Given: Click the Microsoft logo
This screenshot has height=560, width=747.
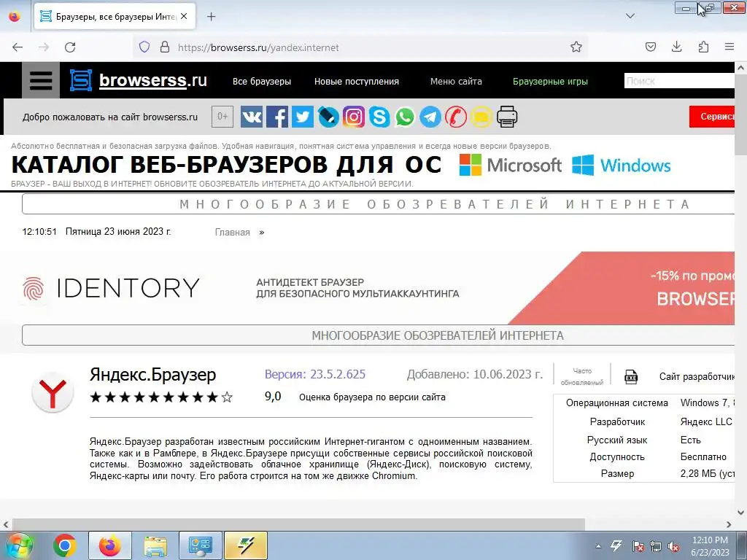Looking at the screenshot, I should pos(510,165).
